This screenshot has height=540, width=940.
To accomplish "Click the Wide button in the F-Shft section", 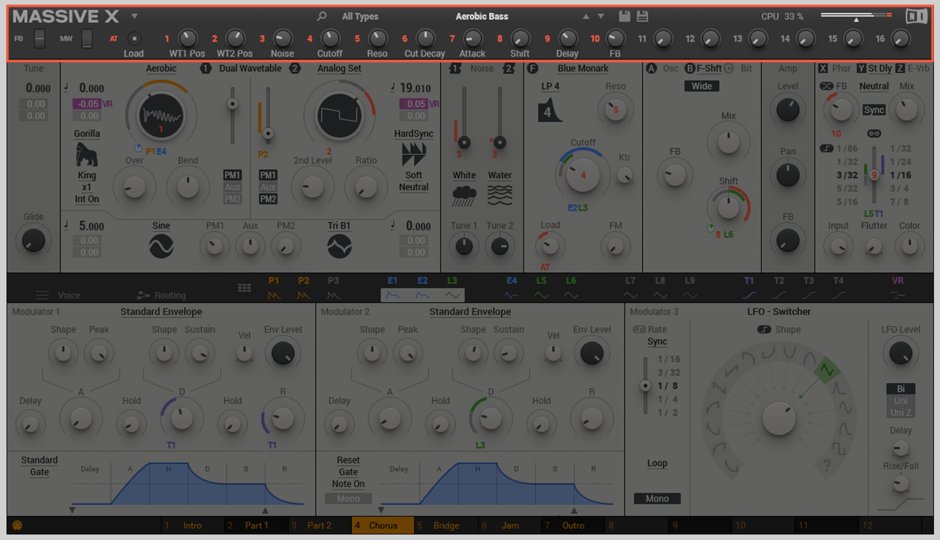I will [702, 86].
